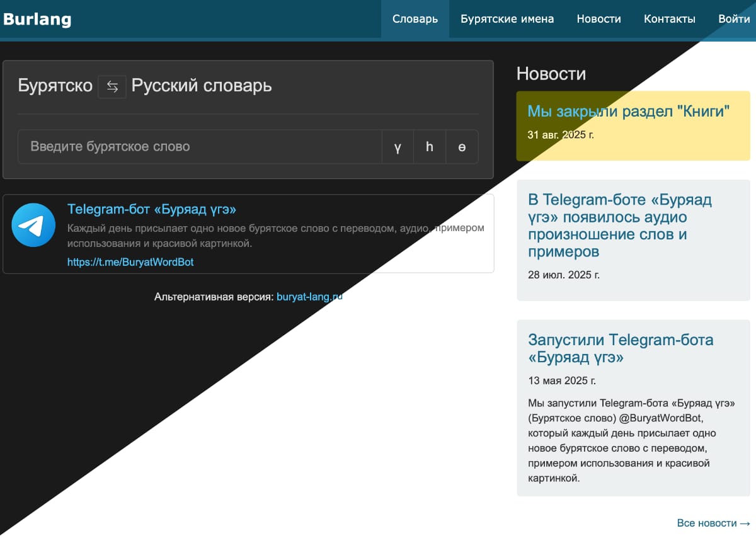Open the t.me/BuryatWordBot link
The width and height of the screenshot is (756, 543).
(x=130, y=261)
